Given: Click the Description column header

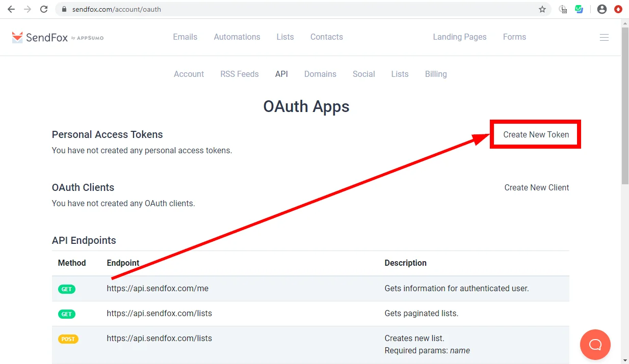Looking at the screenshot, I should pyautogui.click(x=405, y=263).
